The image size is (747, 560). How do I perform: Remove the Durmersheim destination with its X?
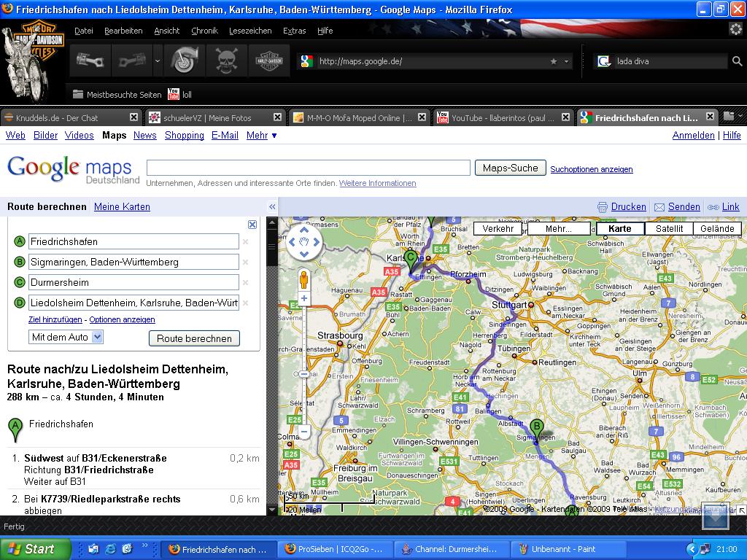pos(246,283)
